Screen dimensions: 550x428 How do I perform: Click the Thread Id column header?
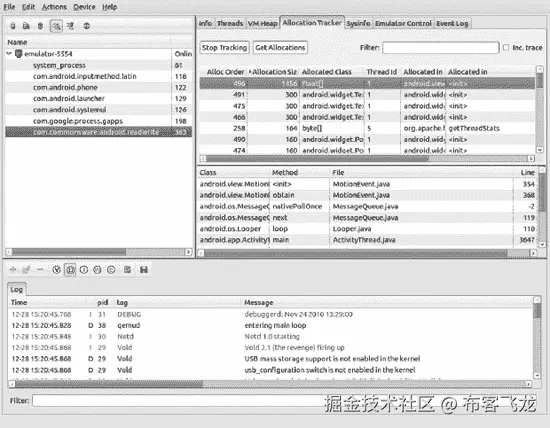pyautogui.click(x=382, y=72)
